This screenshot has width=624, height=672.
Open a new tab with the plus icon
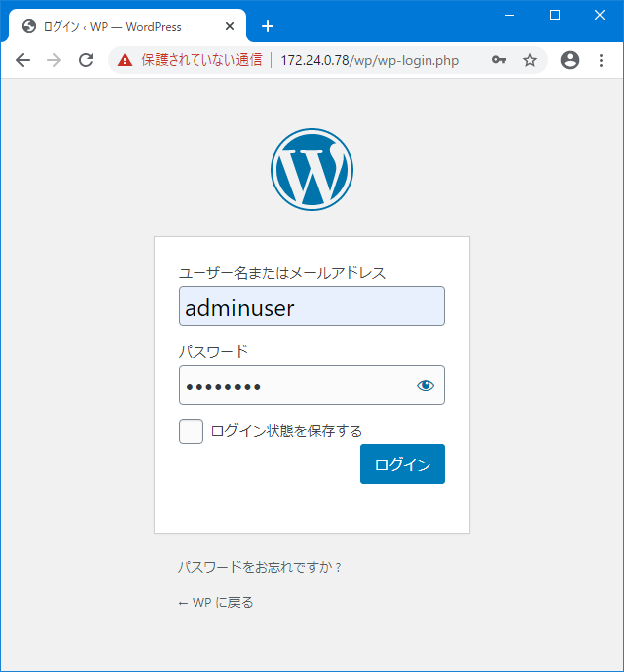point(268,26)
